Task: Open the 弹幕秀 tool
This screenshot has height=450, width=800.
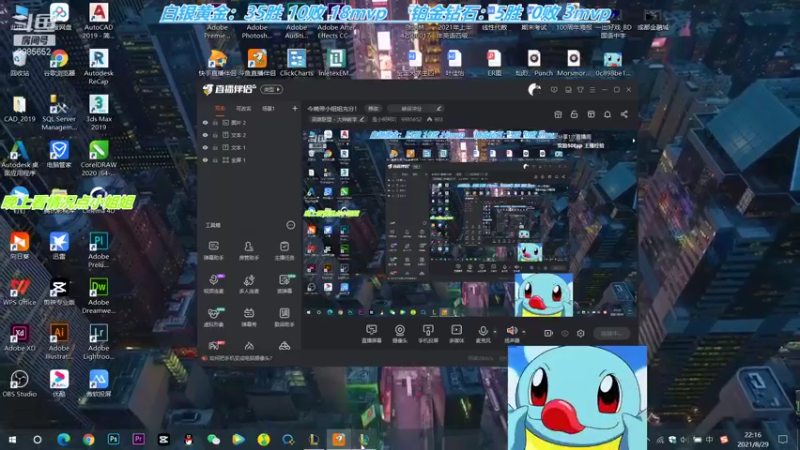Action: 248,317
